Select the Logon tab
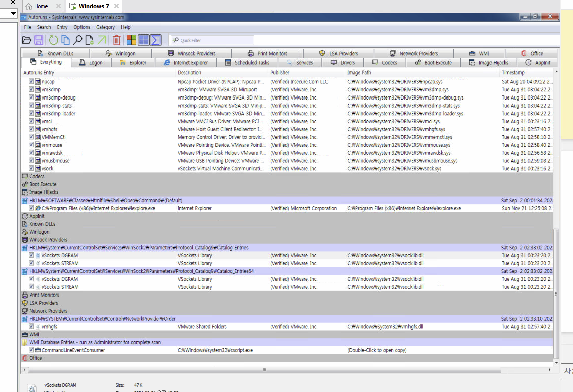 (x=91, y=63)
